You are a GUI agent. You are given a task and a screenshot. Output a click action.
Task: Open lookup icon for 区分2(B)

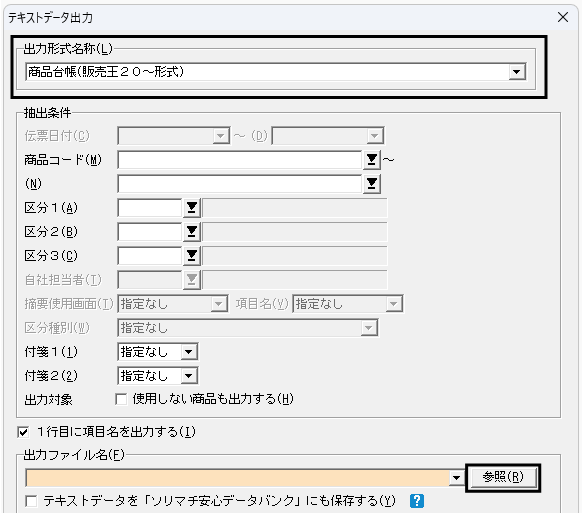(192, 232)
